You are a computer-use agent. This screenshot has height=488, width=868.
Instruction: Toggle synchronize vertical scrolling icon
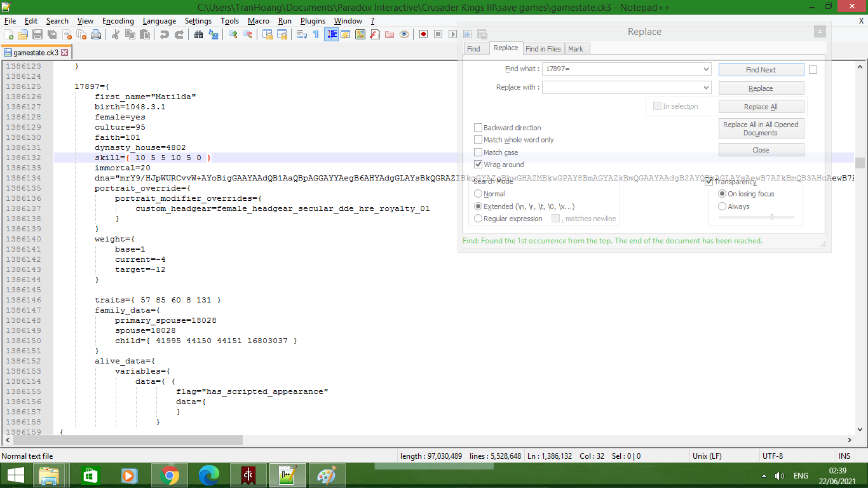pyautogui.click(x=267, y=34)
